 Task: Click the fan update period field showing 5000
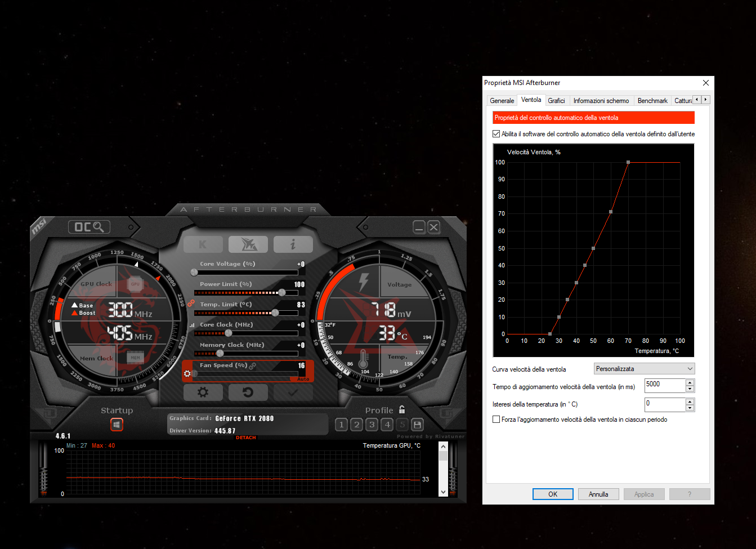click(665, 386)
